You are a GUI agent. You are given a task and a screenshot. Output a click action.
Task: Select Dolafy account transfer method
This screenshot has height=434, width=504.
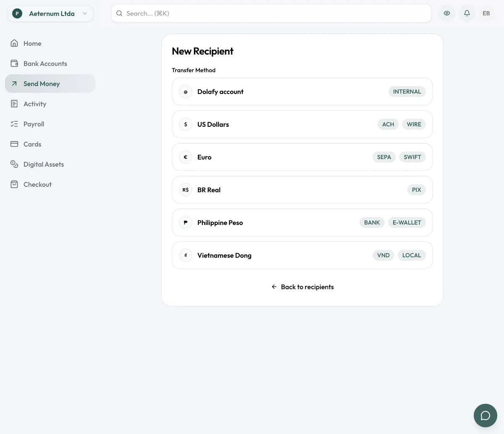[x=302, y=92]
